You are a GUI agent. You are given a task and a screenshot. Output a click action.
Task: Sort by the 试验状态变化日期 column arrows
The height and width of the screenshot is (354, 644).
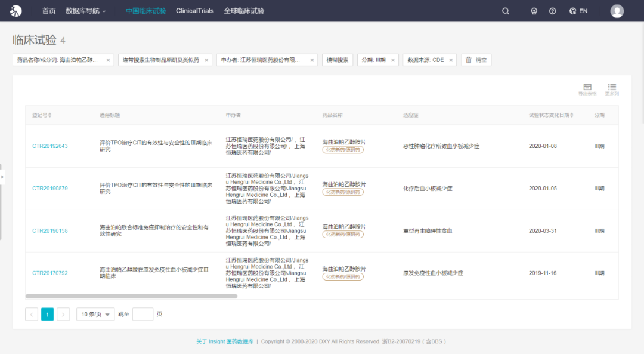pyautogui.click(x=572, y=115)
